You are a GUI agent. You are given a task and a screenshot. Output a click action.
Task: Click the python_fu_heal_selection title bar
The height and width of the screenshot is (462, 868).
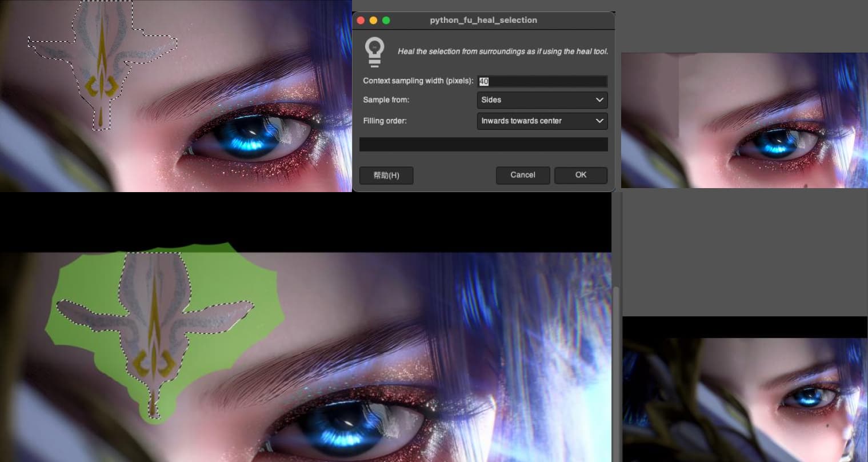483,21
